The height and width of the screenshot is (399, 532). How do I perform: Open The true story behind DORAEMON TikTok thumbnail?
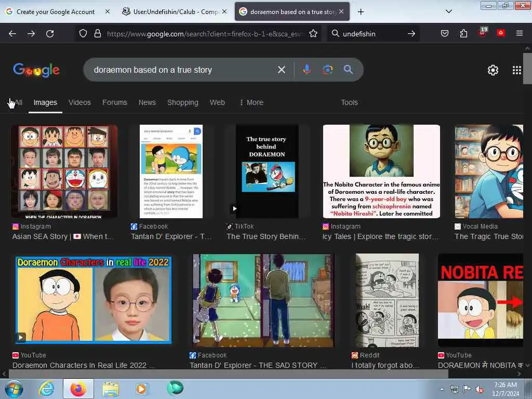267,171
